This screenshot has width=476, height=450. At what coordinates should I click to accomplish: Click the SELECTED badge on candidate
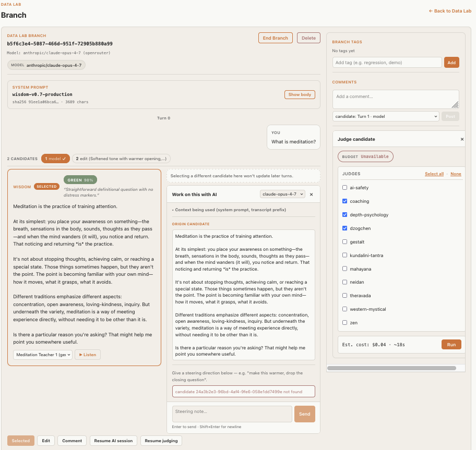click(x=46, y=187)
